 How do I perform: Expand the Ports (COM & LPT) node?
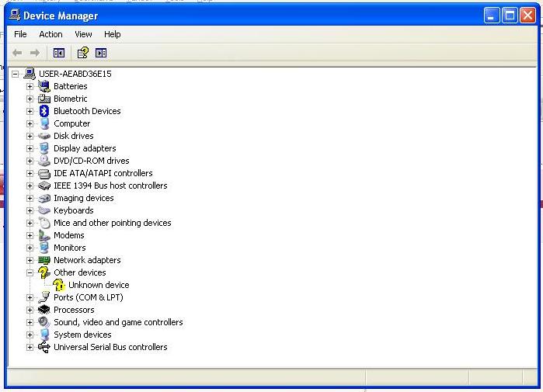pos(30,297)
